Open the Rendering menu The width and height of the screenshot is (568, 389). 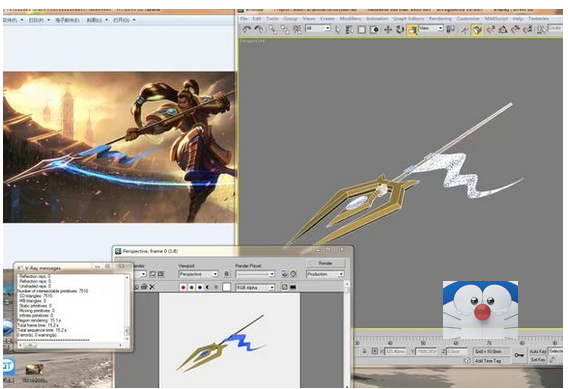point(440,18)
